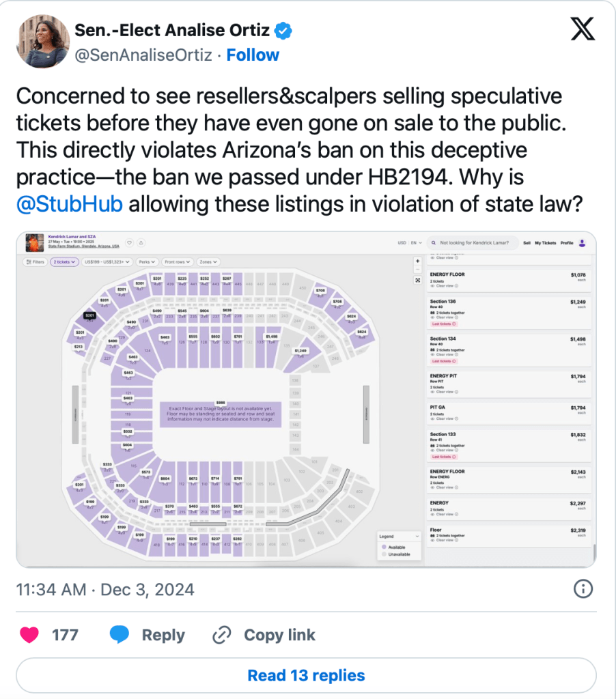Open the tweet info circle icon

[x=582, y=588]
